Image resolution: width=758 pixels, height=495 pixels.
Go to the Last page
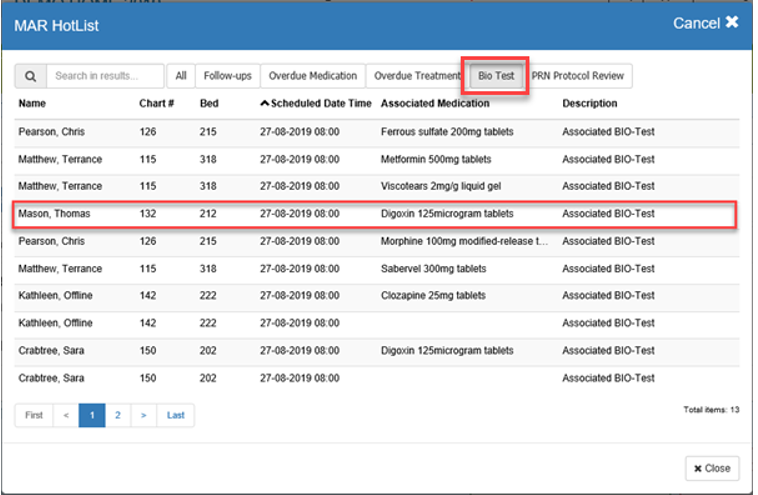point(176,415)
